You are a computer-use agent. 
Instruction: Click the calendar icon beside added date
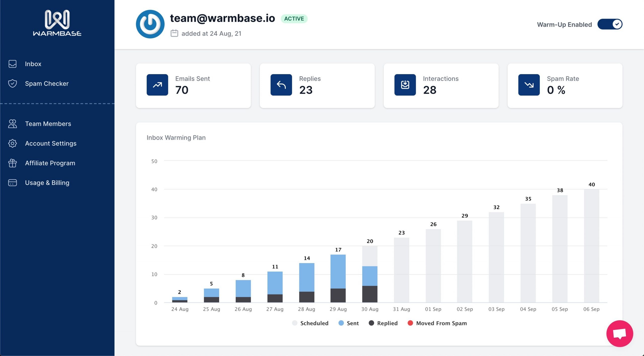coord(174,33)
